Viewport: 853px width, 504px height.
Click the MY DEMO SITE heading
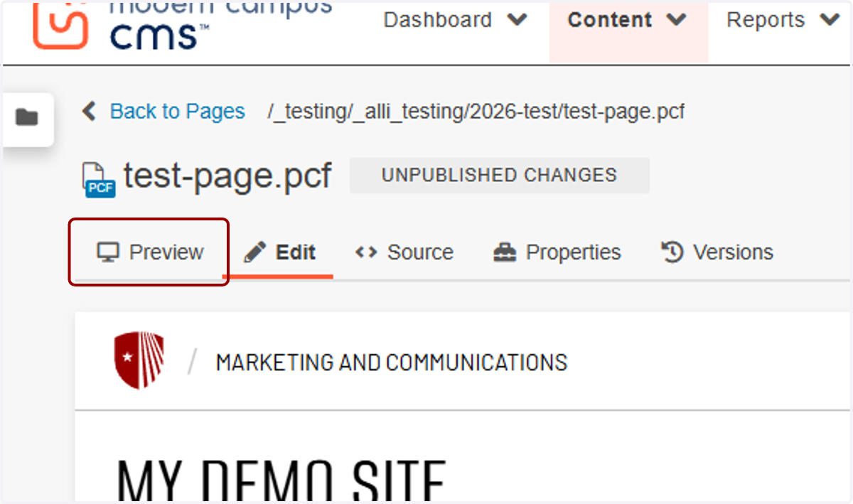(281, 480)
